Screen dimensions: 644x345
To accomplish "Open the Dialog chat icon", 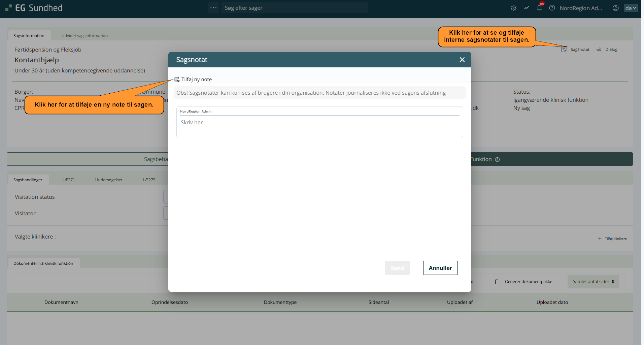I will (x=598, y=50).
